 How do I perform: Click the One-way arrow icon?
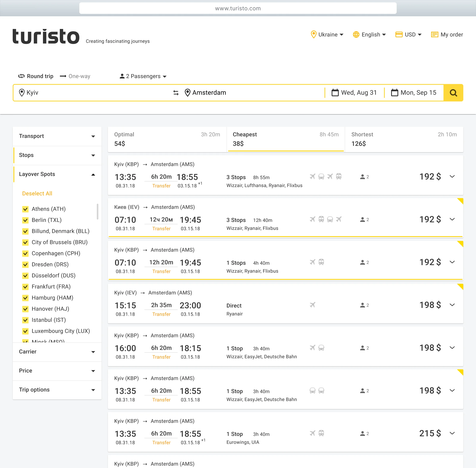[63, 76]
